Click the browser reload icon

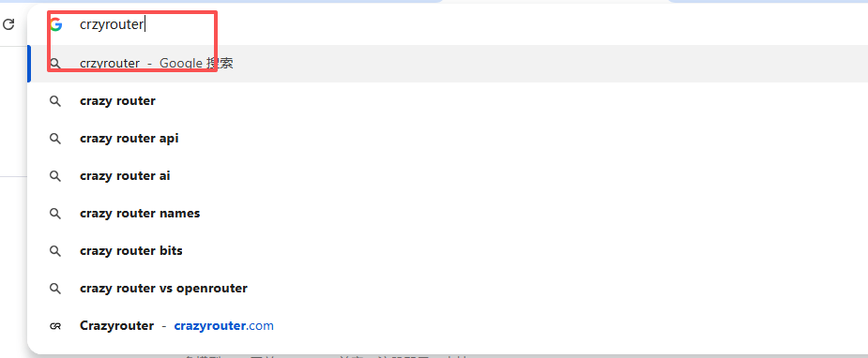[x=8, y=24]
